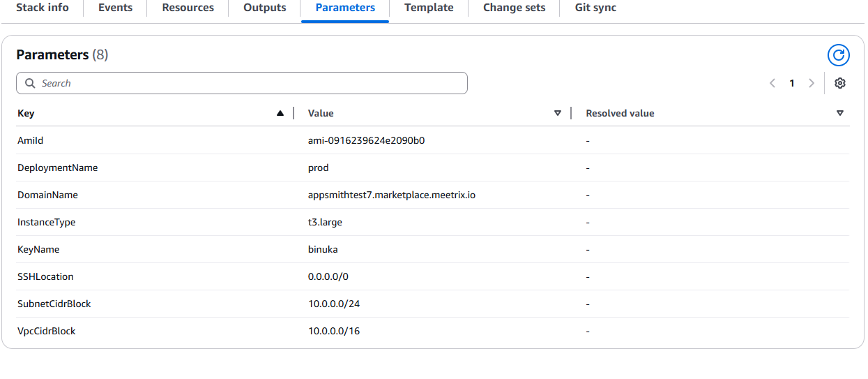Select the 10.0.0.0/24 value
The width and height of the screenshot is (868, 379).
coord(334,304)
